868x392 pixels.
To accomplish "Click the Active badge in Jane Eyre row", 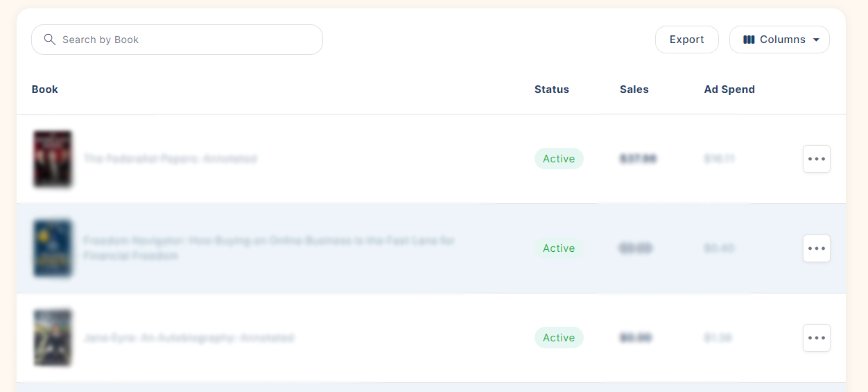I will pos(559,338).
